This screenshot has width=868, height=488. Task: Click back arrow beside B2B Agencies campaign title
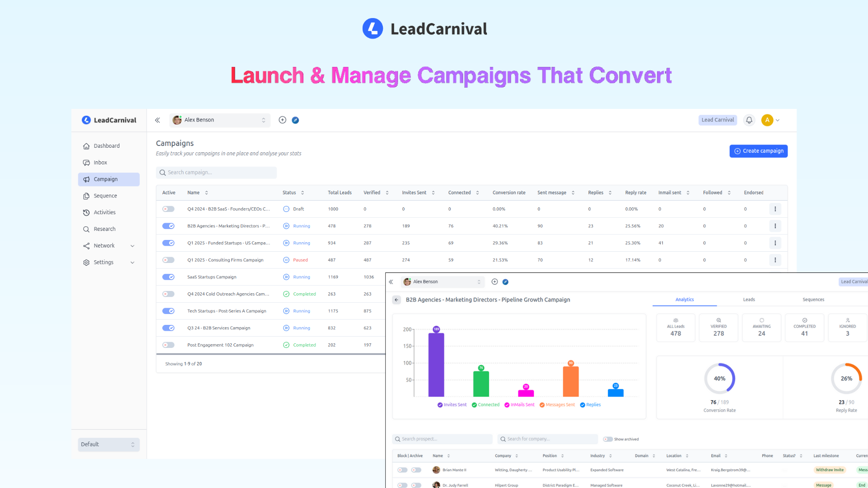click(x=396, y=300)
